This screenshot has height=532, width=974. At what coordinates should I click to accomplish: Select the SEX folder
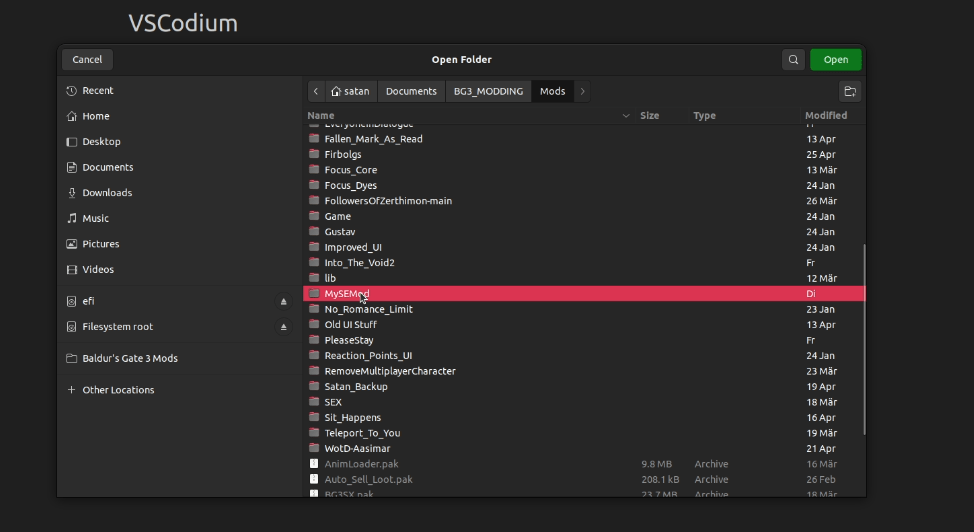pos(584,402)
